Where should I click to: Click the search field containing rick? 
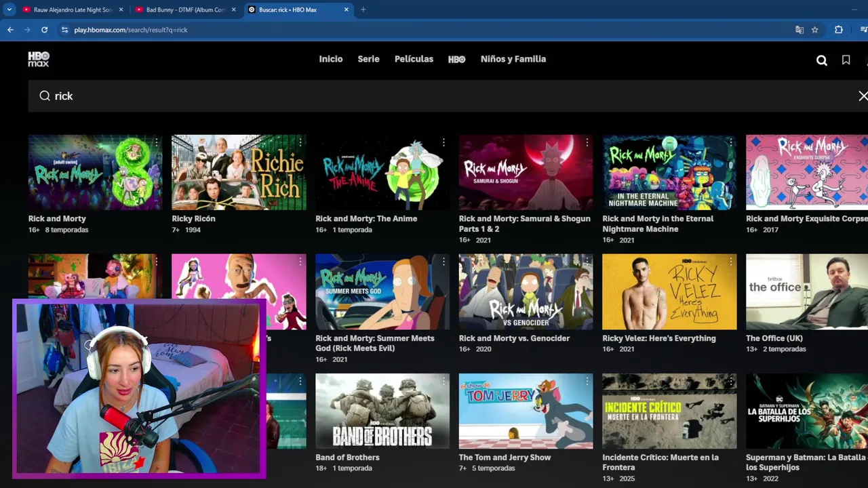tap(448, 96)
